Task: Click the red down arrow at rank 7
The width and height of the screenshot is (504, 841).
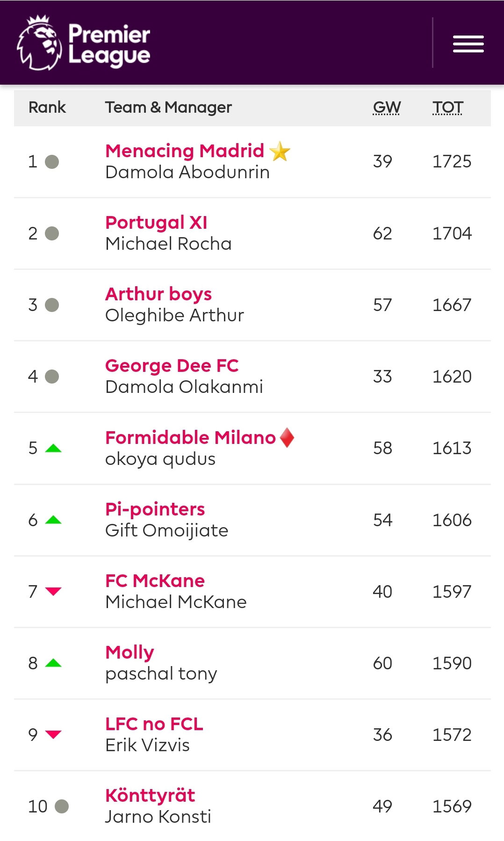Action: (53, 591)
